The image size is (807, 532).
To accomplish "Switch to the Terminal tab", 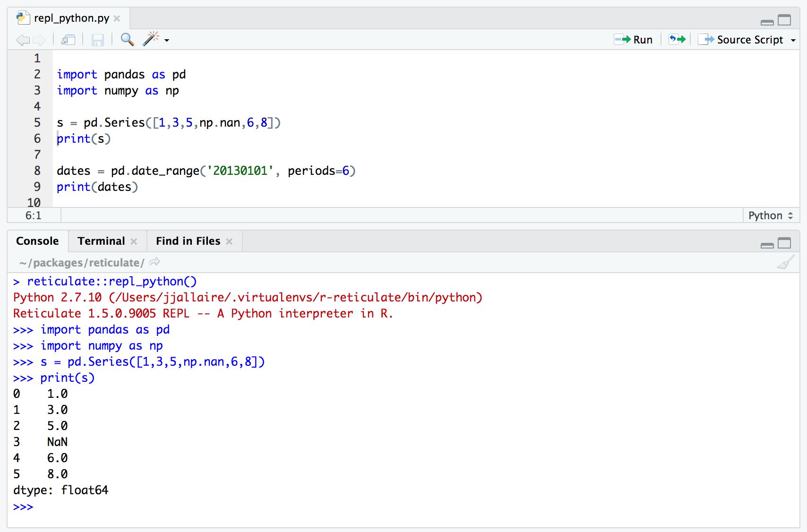I will [101, 241].
